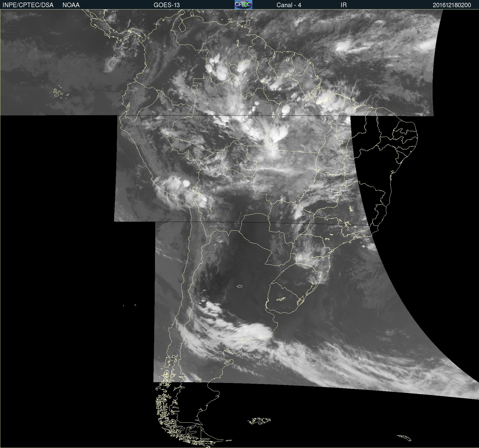Click the GOES-13 satellite label
Image resolution: width=479 pixels, height=448 pixels.
click(167, 5)
